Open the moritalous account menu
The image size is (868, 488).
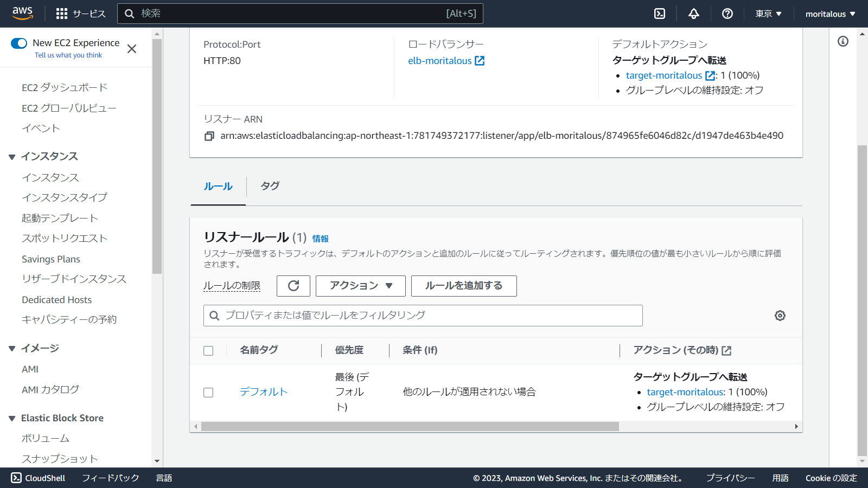829,14
